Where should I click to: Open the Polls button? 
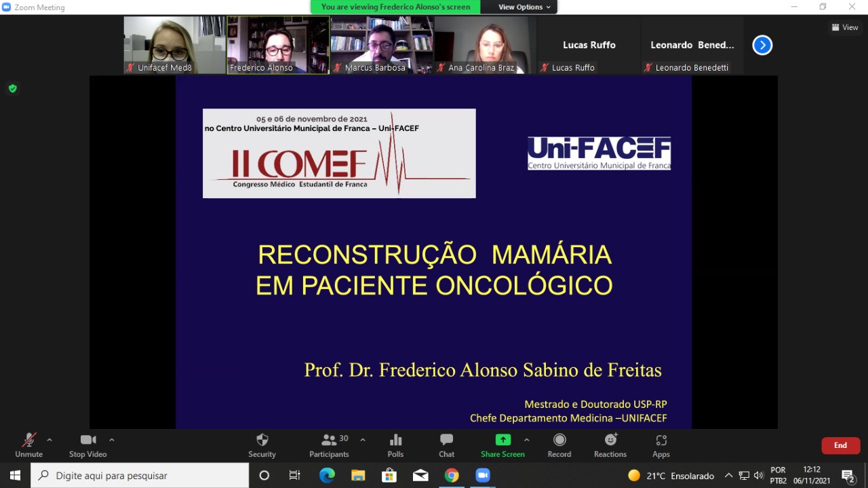395,446
